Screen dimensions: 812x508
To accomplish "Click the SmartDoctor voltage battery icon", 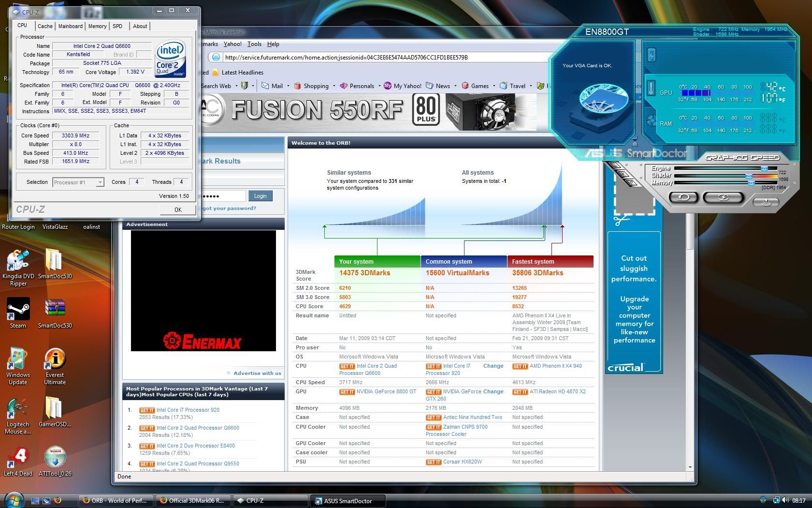I will 651,54.
